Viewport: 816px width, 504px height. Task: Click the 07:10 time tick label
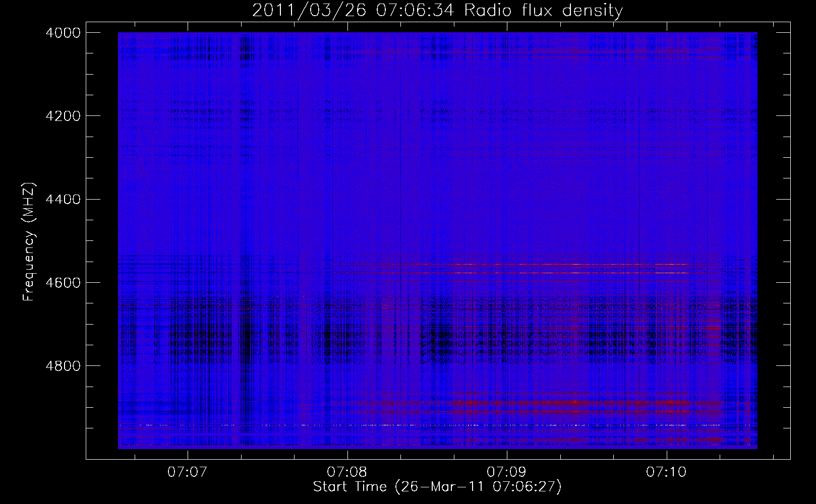tap(666, 472)
